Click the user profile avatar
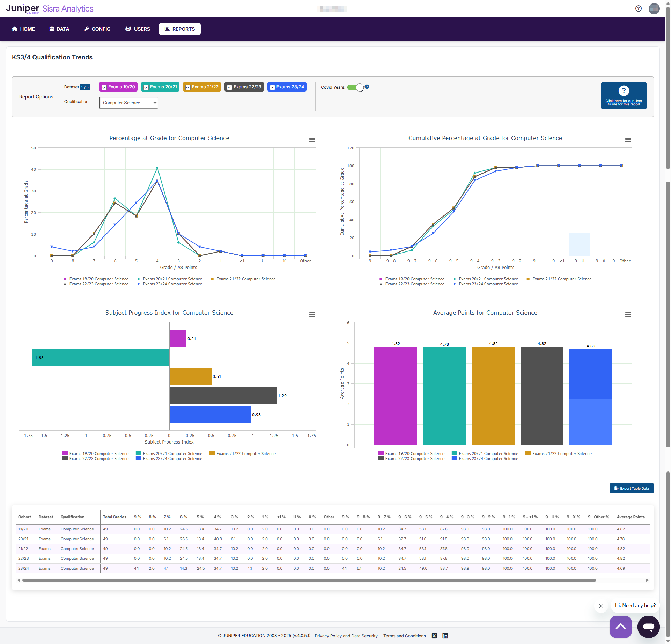This screenshot has height=644, width=671. coord(654,8)
